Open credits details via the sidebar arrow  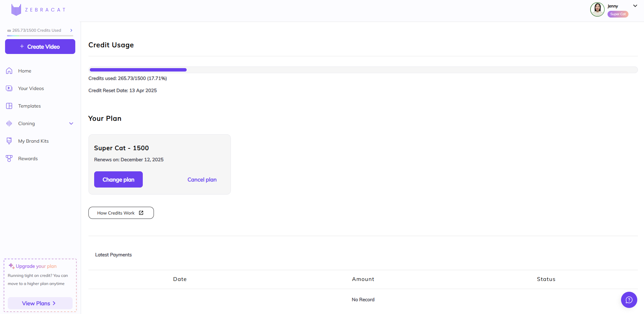click(71, 30)
